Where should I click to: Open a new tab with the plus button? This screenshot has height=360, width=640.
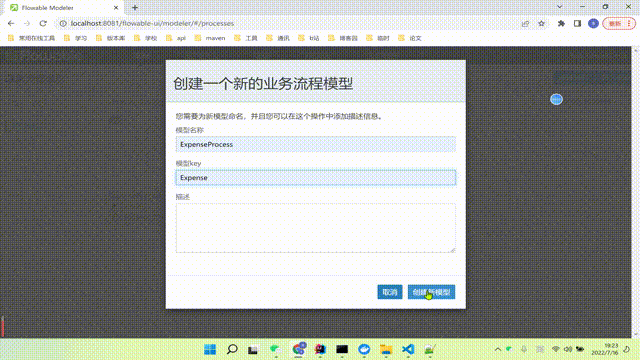[135, 7]
